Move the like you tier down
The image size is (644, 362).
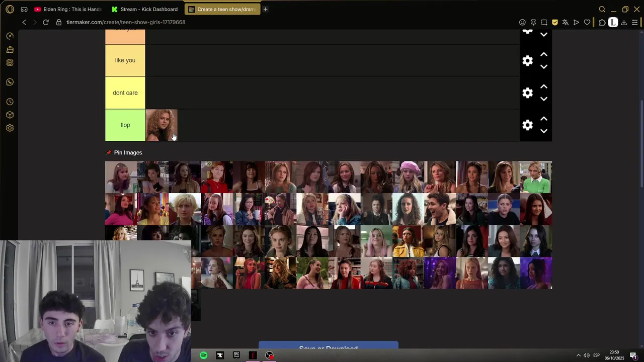pos(544,66)
